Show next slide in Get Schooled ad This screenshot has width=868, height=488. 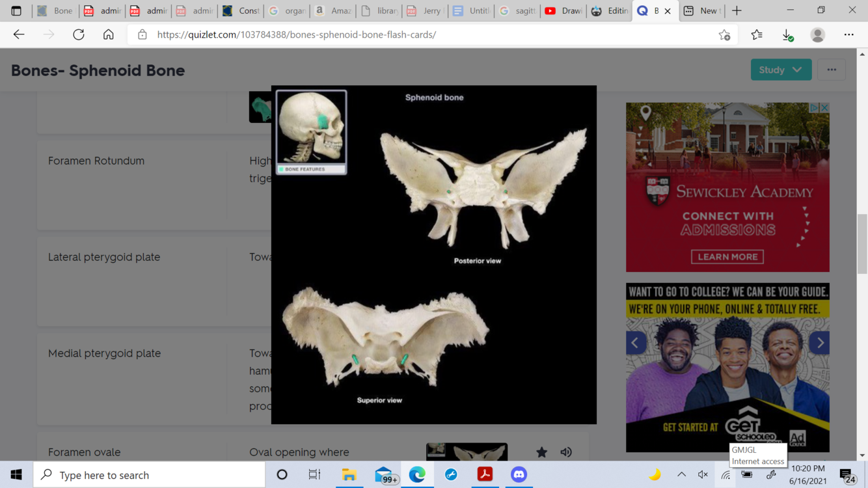tap(820, 343)
